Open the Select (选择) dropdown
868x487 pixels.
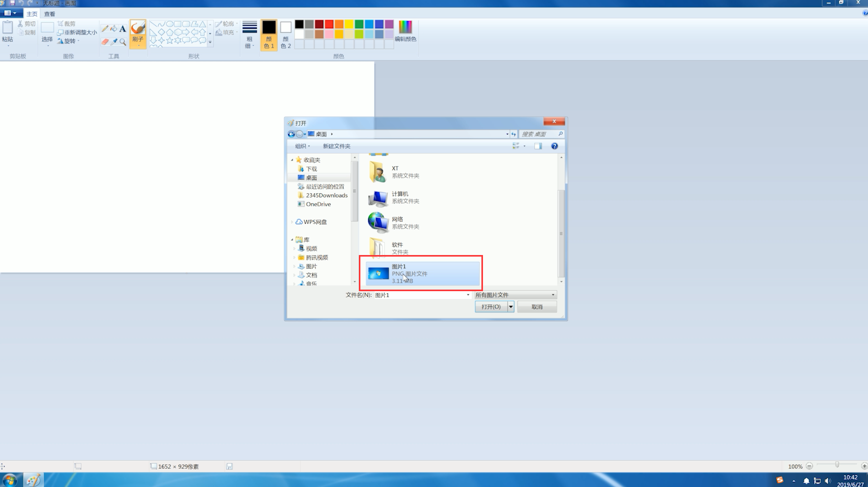coord(47,35)
